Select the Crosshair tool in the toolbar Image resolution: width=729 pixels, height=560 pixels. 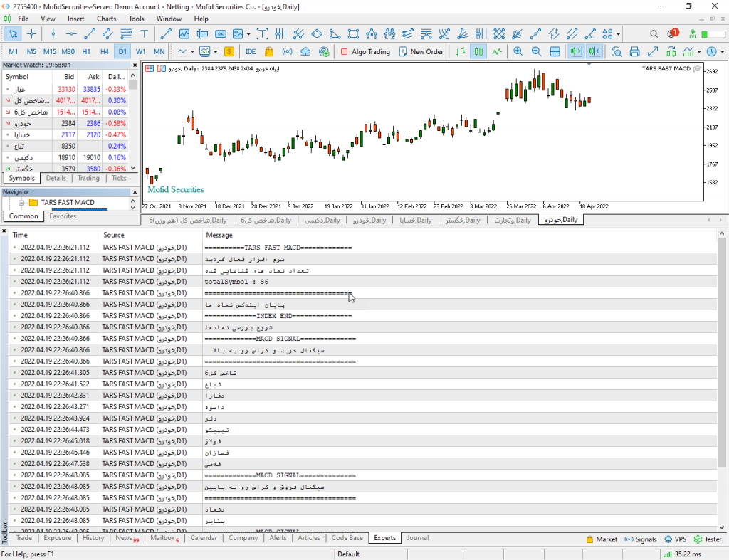31,33
